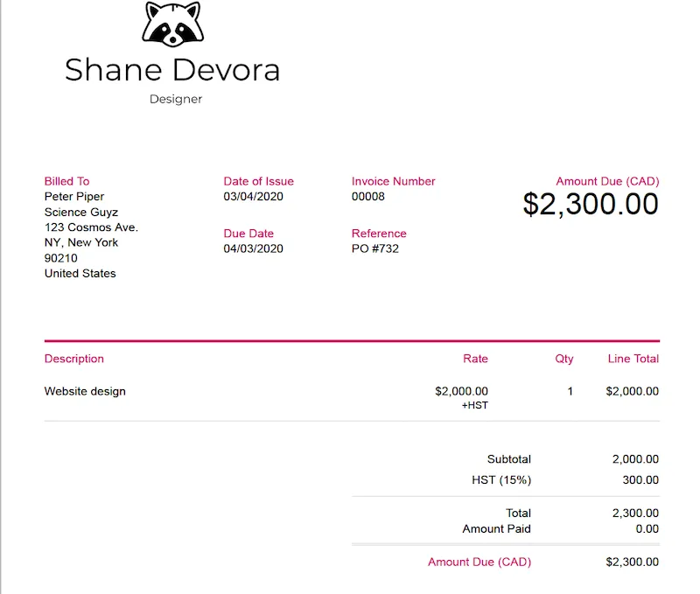Click the "Line Total" column header

pyautogui.click(x=633, y=359)
